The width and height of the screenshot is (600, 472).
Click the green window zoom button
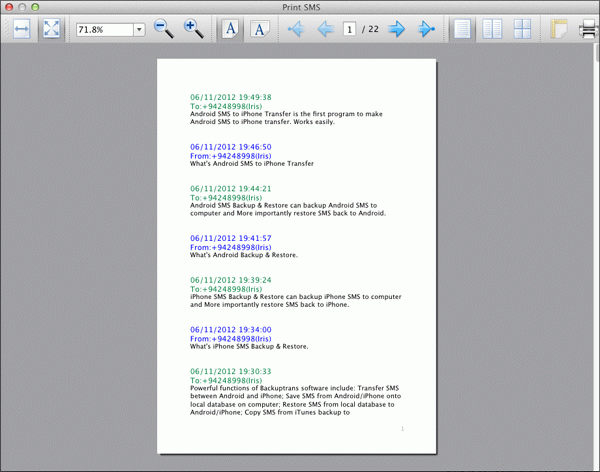[35, 7]
